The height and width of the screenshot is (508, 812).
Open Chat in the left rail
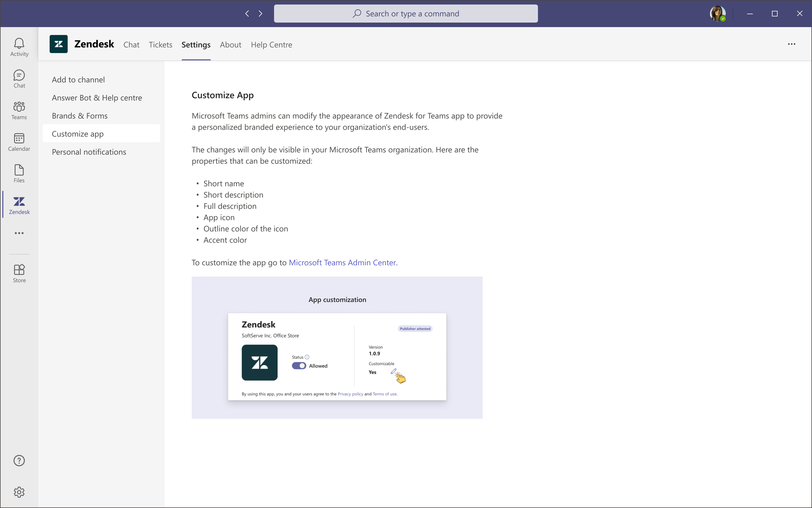[19, 79]
